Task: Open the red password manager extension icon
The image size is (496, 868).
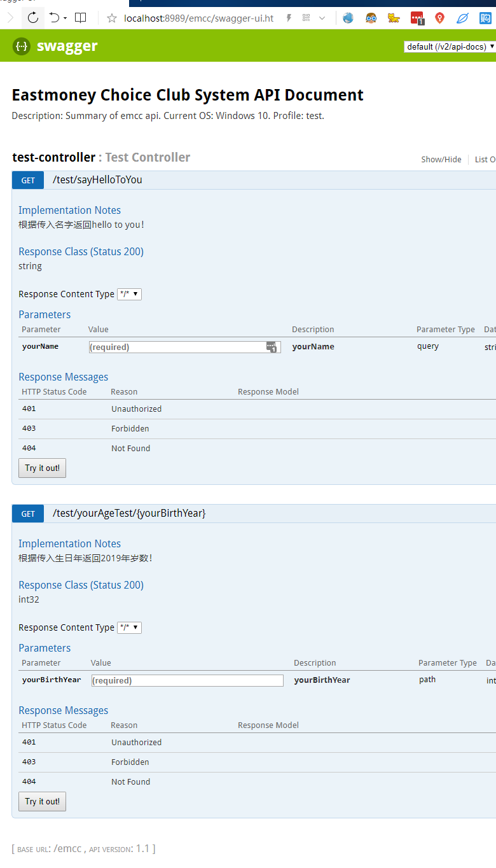Action: coord(417,18)
